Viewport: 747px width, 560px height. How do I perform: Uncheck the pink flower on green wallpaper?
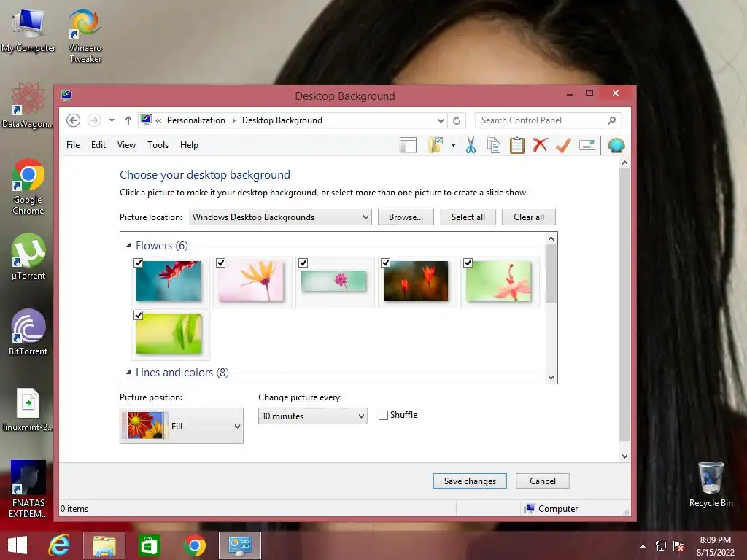tap(468, 262)
